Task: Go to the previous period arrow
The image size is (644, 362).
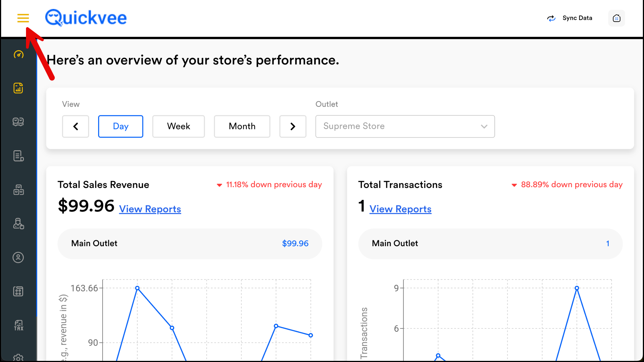Action: point(75,126)
